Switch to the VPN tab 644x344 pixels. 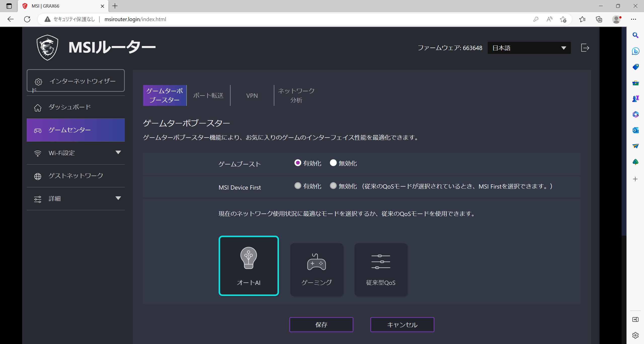(x=252, y=96)
